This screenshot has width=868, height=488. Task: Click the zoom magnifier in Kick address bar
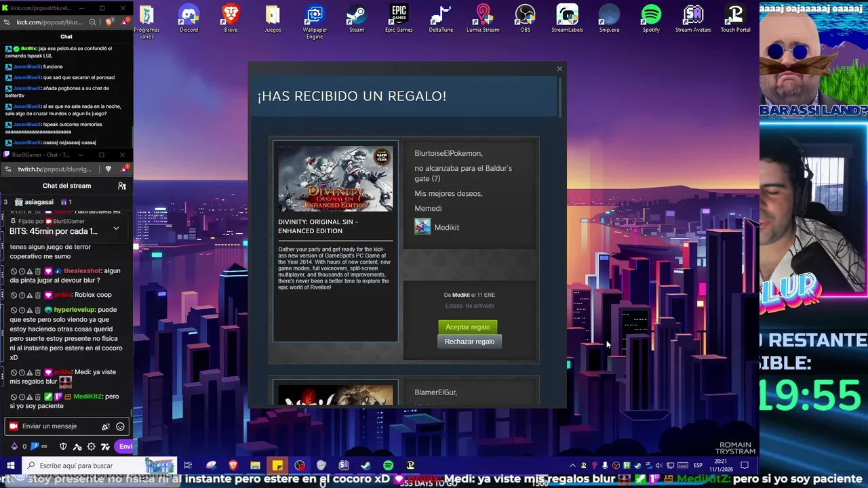93,22
